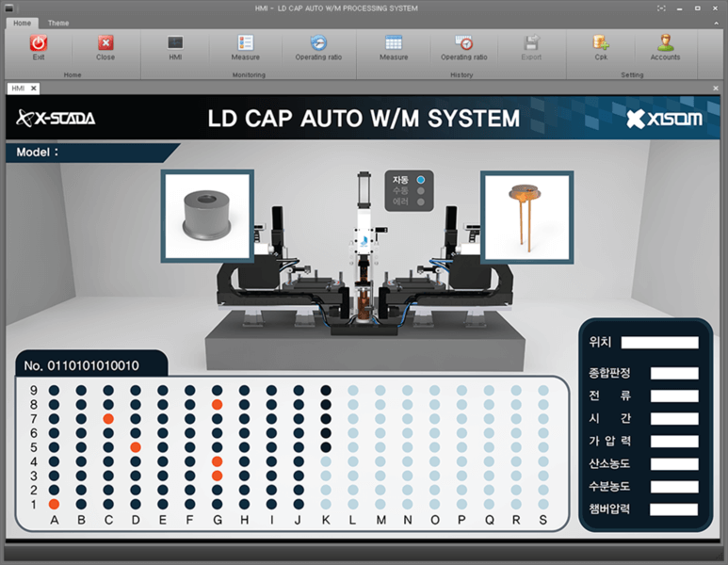Click the copper LD component thumbnail
728x565 pixels.
[527, 216]
